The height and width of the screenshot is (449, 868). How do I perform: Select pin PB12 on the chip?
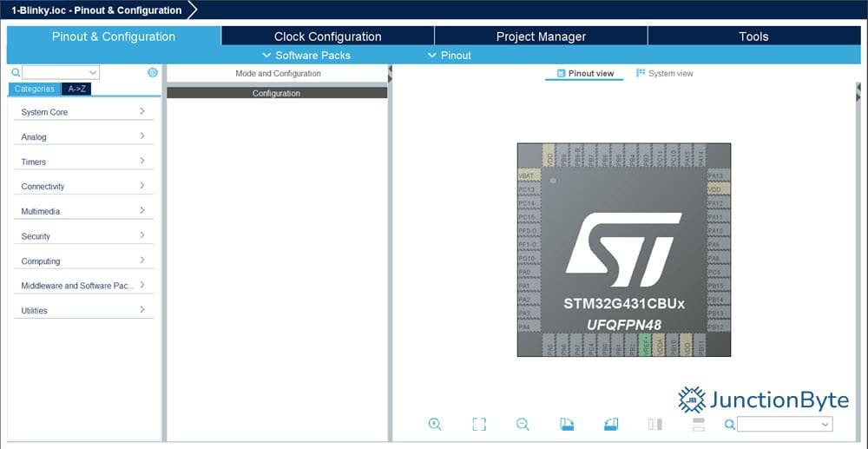point(719,327)
